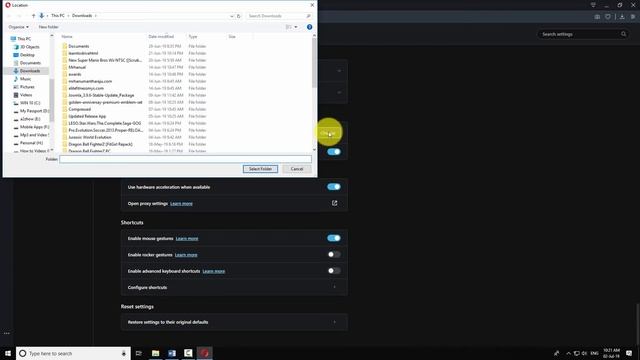Viewport: 640px width, 360px height.
Task: Click the blue help icon in the dialog
Action: click(309, 27)
